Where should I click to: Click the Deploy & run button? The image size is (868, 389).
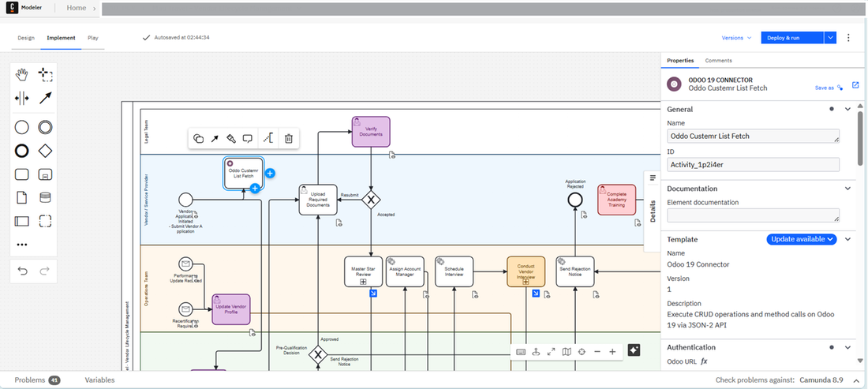[792, 38]
